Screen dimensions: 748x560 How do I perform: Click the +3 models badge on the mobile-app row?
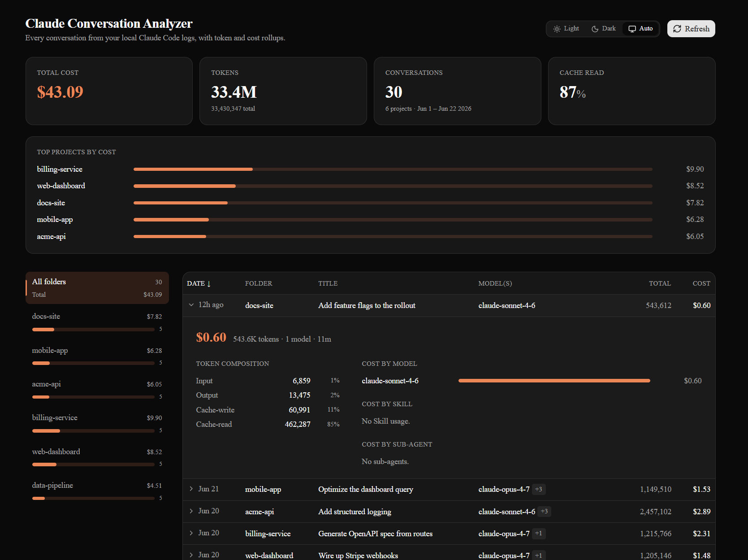(x=539, y=489)
